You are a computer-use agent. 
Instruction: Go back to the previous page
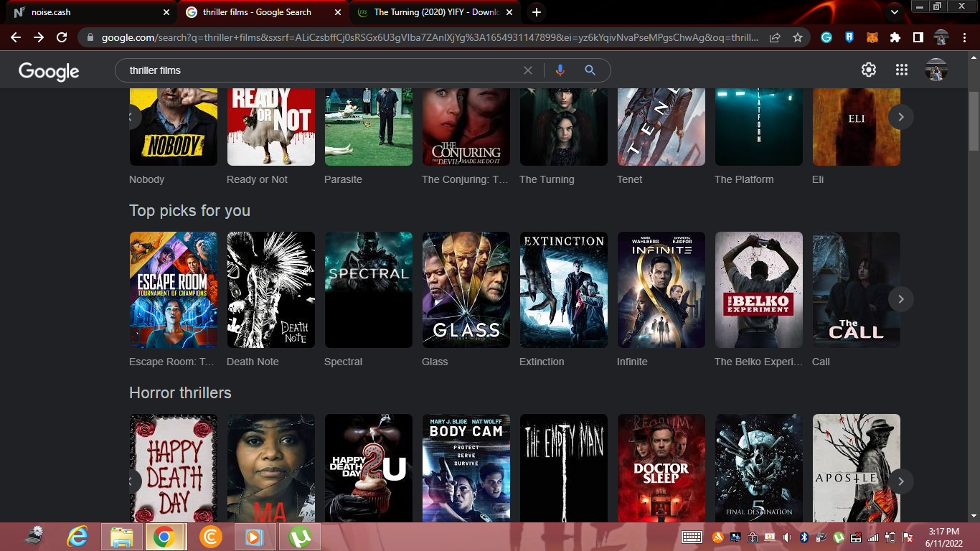(16, 37)
